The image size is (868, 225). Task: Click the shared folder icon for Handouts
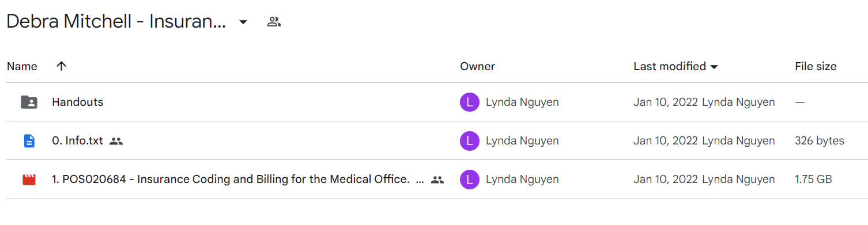tap(29, 102)
